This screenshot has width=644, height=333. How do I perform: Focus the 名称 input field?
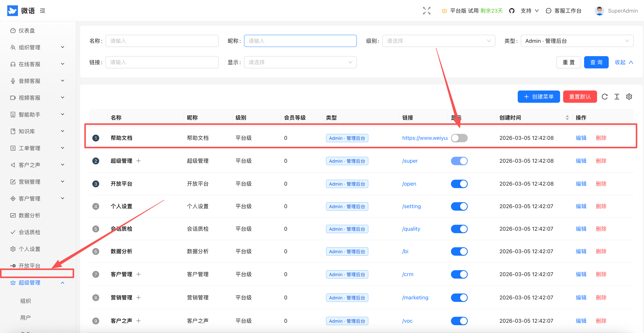162,41
